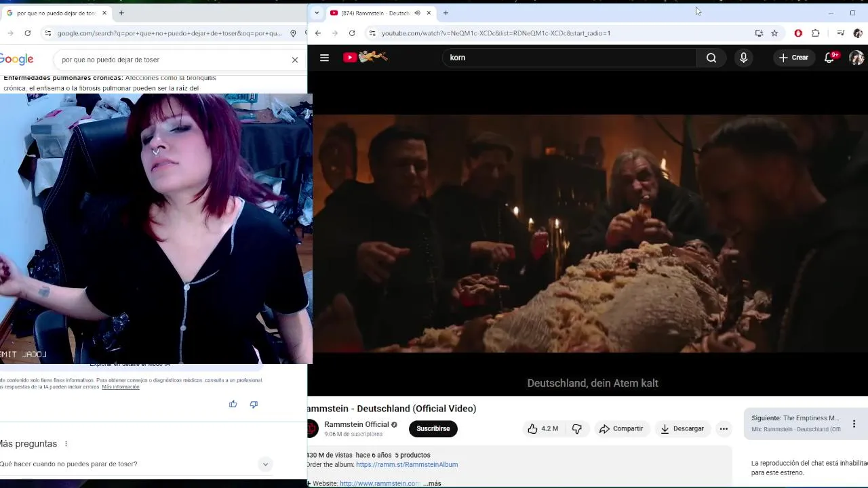This screenshot has height=488, width=868.
Task: Open the Más preguntas options menu
Action: click(x=66, y=444)
